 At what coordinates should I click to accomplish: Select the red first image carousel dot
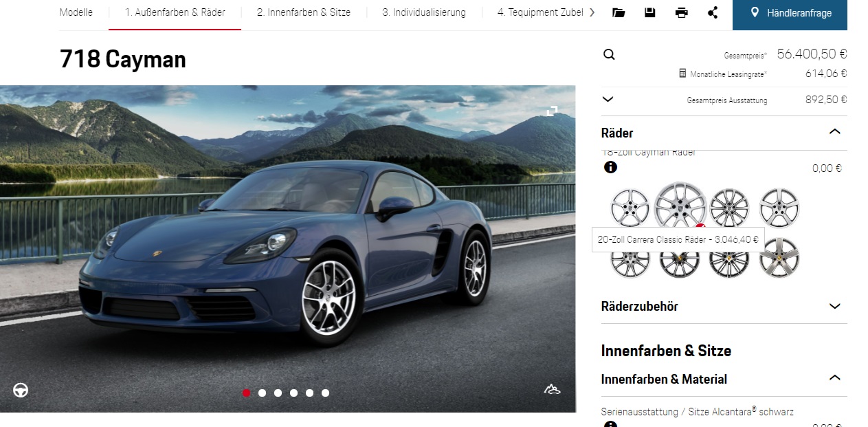(x=246, y=393)
